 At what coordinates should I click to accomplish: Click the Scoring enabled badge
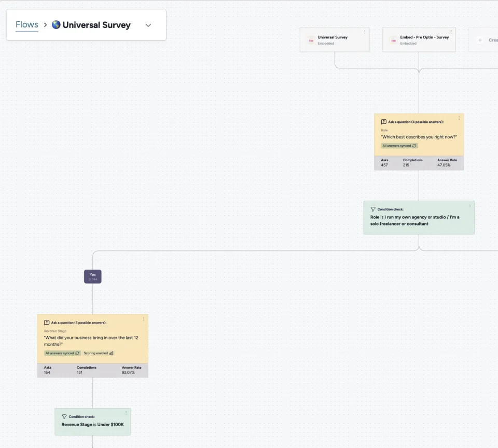[x=99, y=353]
